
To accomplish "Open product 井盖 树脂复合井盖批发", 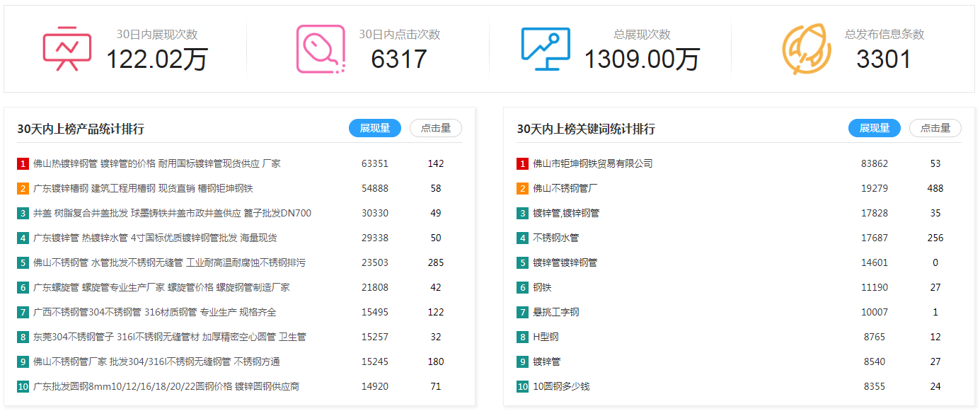I will pyautogui.click(x=172, y=213).
